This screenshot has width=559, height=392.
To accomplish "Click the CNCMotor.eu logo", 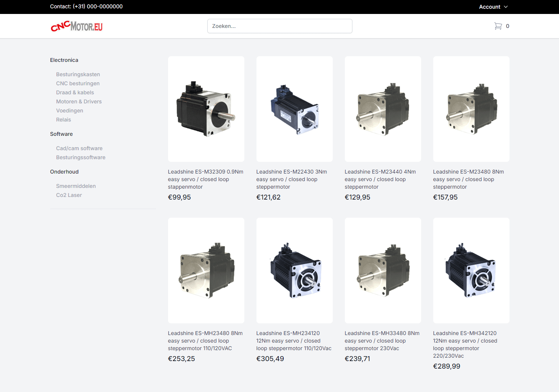I will (77, 26).
